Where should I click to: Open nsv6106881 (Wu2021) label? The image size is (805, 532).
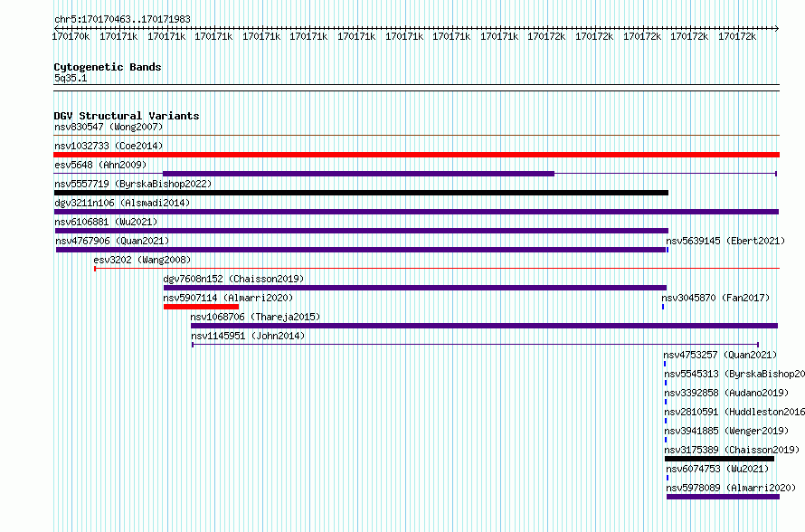coord(106,222)
